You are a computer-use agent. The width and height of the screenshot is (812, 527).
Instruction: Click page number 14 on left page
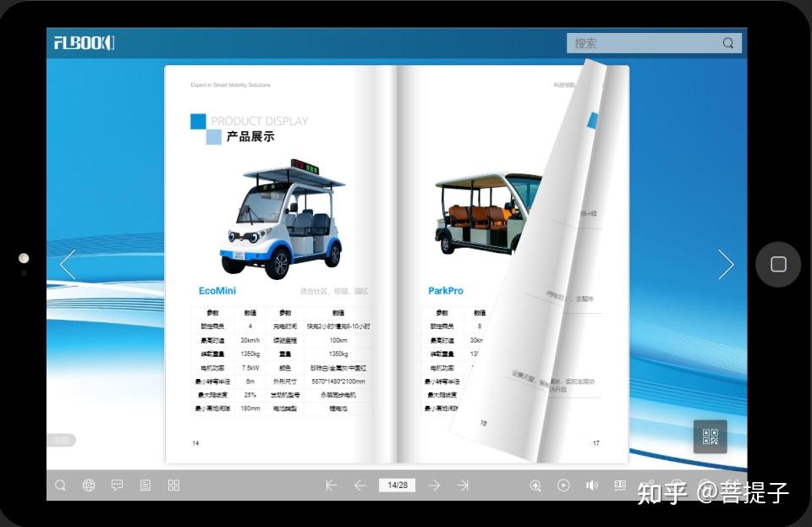pyautogui.click(x=195, y=443)
